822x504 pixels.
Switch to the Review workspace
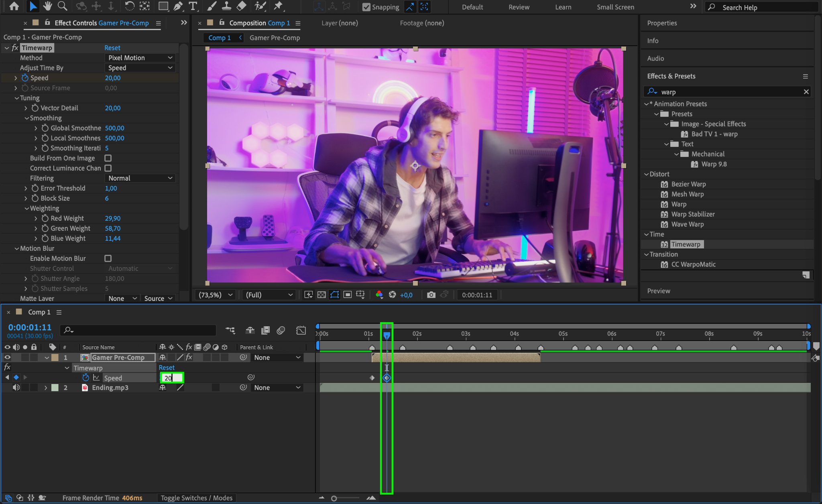click(x=519, y=7)
